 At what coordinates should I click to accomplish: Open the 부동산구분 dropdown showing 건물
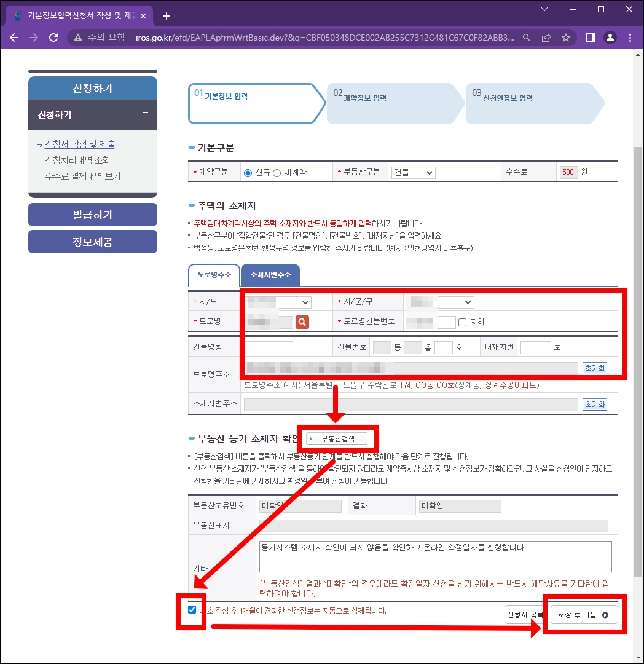click(412, 172)
